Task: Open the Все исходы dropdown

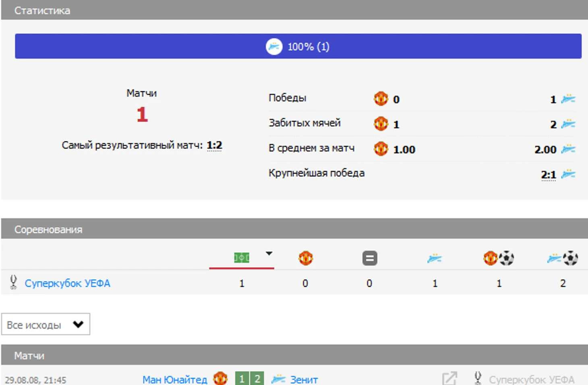Action: [x=46, y=324]
